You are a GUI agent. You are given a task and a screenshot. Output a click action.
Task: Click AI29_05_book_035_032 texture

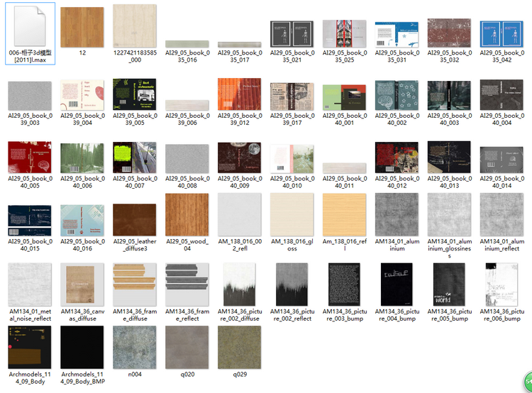449,33
